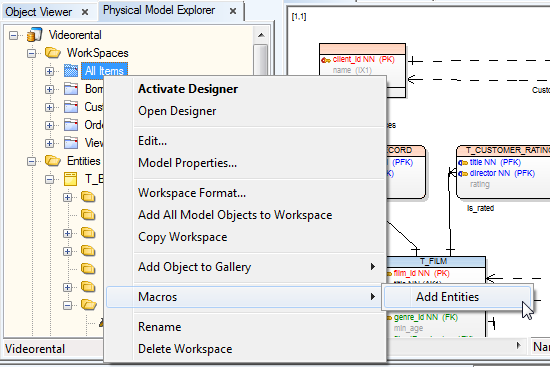Click the primary key icon beside client_id
This screenshot has width=550, height=367.
[x=326, y=60]
